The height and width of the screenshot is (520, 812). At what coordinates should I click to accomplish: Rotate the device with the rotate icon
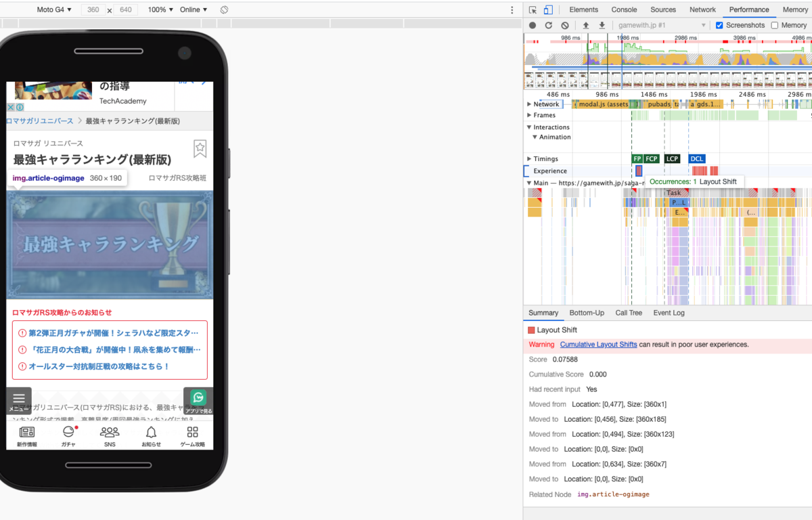pyautogui.click(x=224, y=9)
